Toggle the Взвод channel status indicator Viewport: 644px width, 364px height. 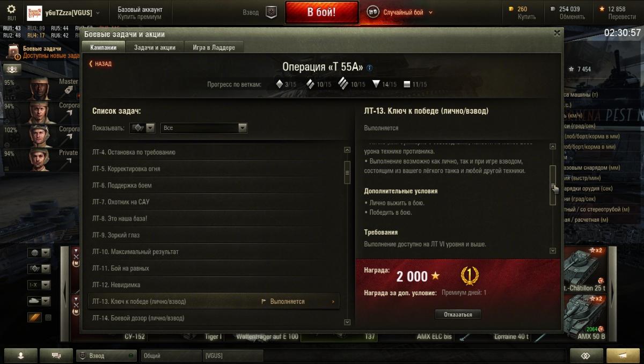[x=131, y=356]
